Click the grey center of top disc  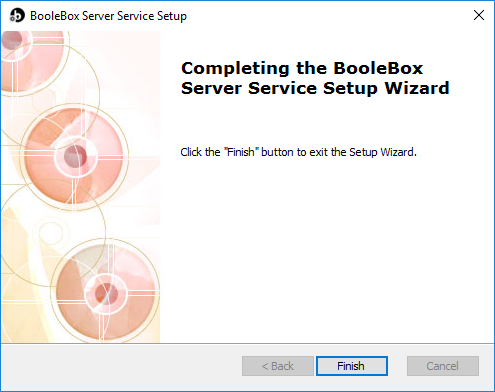tap(12, 40)
